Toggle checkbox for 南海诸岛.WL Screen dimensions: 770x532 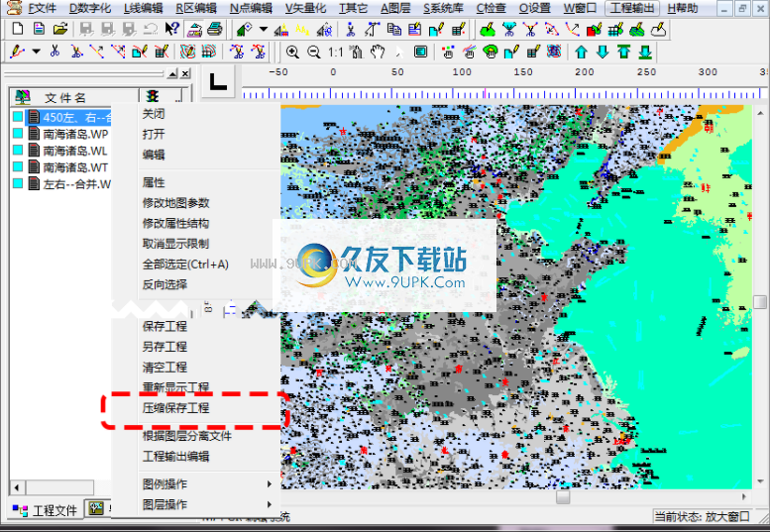click(x=18, y=151)
